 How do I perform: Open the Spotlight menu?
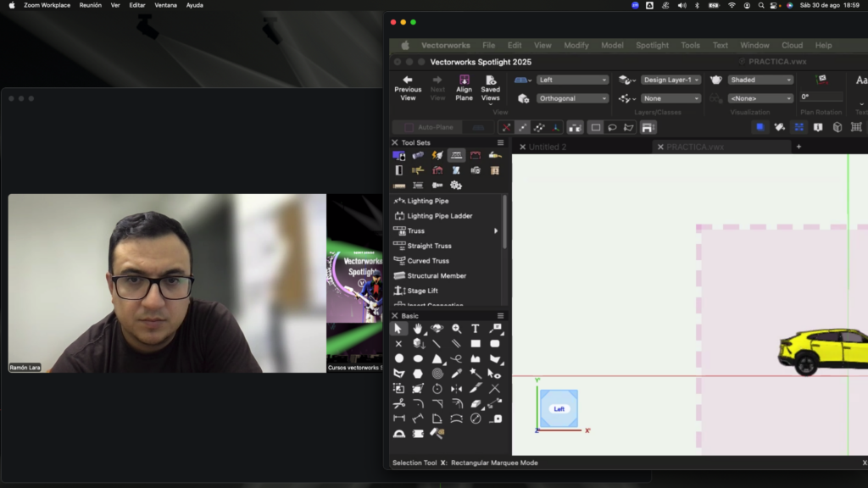point(652,45)
